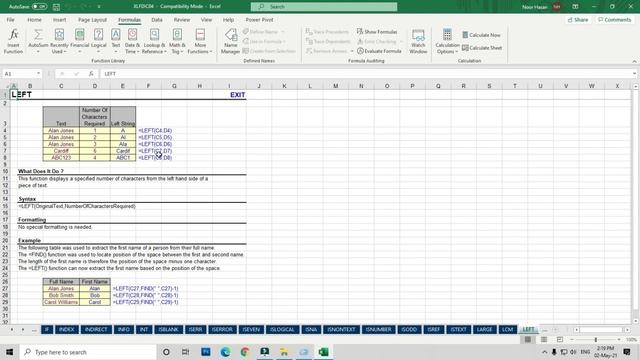Screen dimensions: 640x360
Task: Click the Share button
Action: click(x=578, y=20)
